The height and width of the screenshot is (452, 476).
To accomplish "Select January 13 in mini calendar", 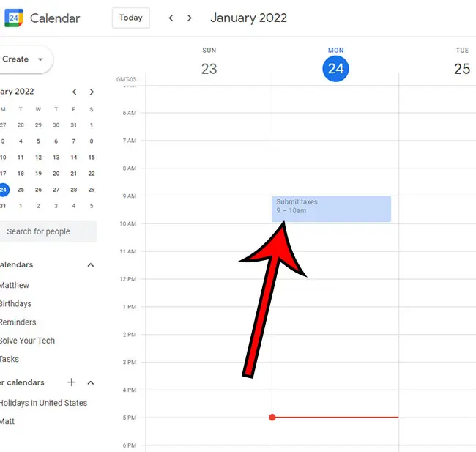I will point(56,157).
